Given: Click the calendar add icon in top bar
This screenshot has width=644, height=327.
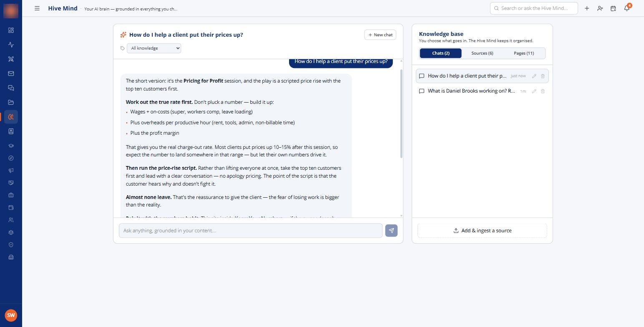Looking at the screenshot, I should click(x=613, y=8).
